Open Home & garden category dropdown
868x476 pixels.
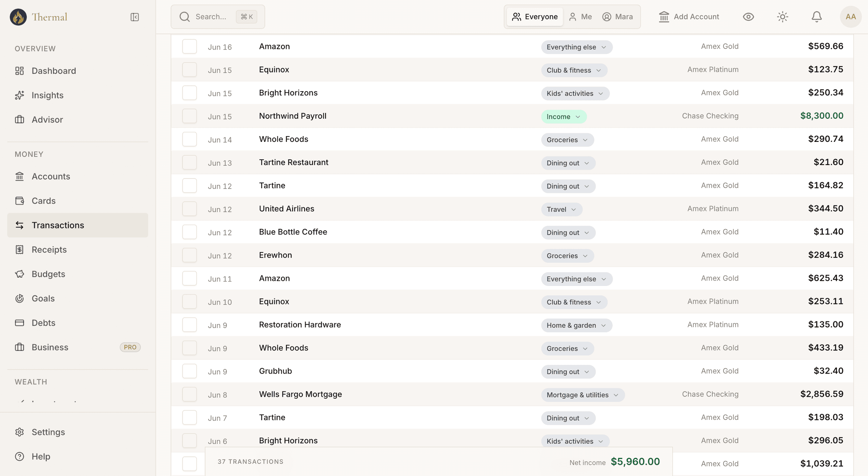(577, 325)
